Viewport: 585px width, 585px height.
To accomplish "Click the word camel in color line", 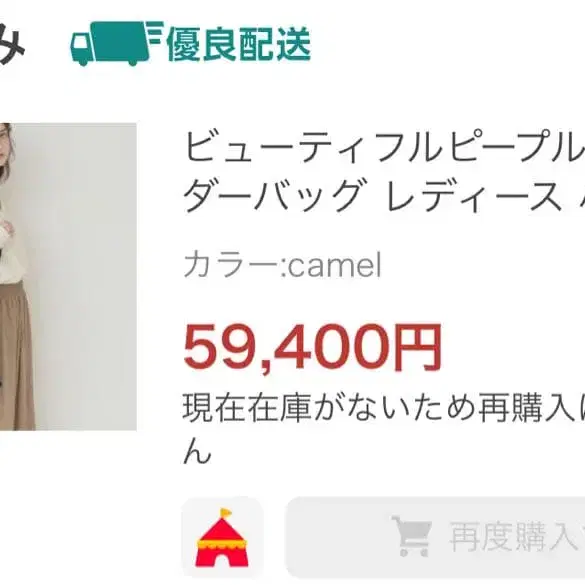I will 334,265.
